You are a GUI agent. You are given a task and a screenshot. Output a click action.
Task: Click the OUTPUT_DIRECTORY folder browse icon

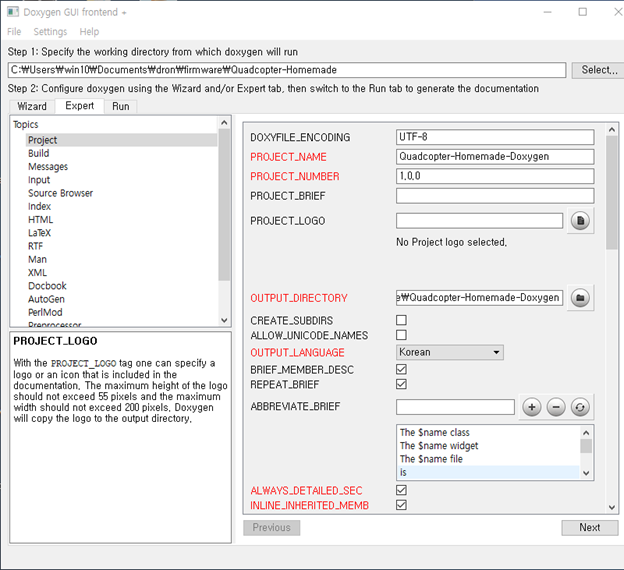580,298
